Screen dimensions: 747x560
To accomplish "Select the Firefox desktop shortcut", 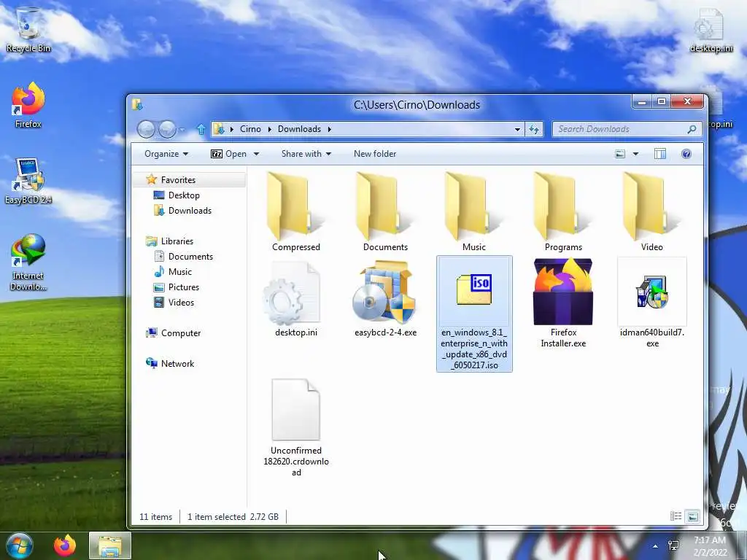I will [x=28, y=105].
